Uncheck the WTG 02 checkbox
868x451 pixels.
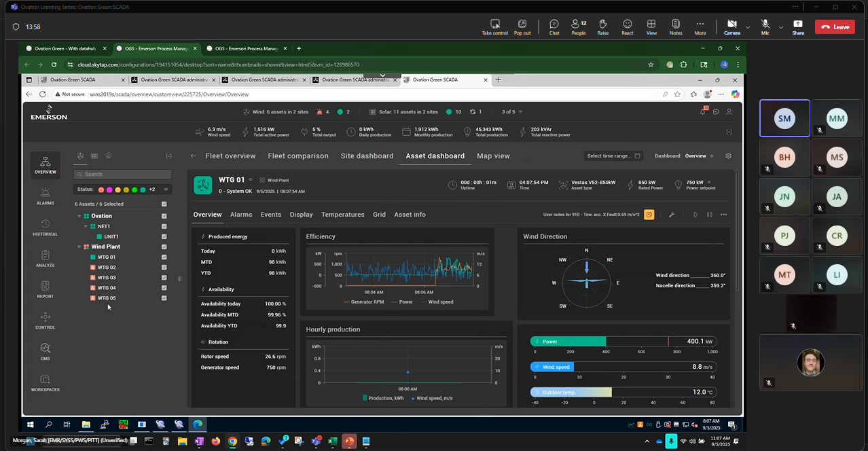tap(164, 268)
